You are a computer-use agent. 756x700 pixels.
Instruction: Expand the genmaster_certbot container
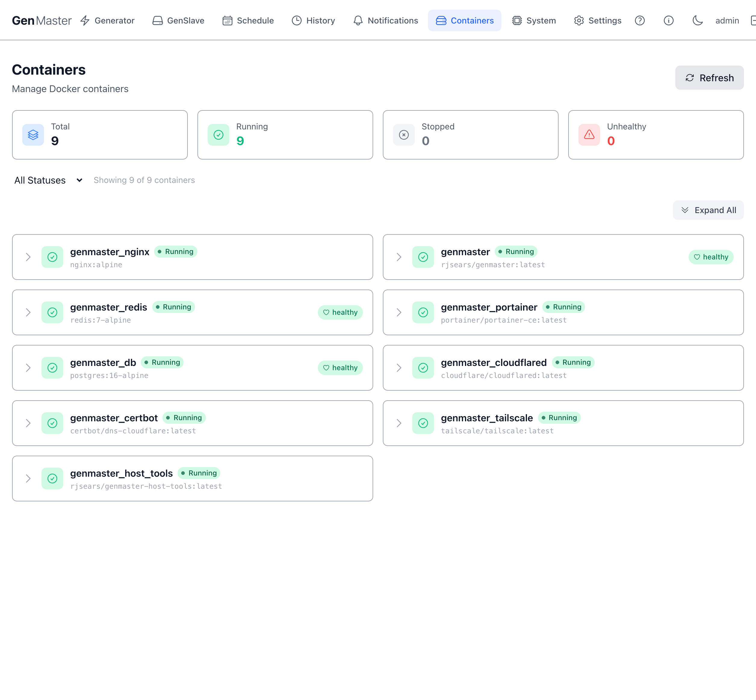pos(28,423)
